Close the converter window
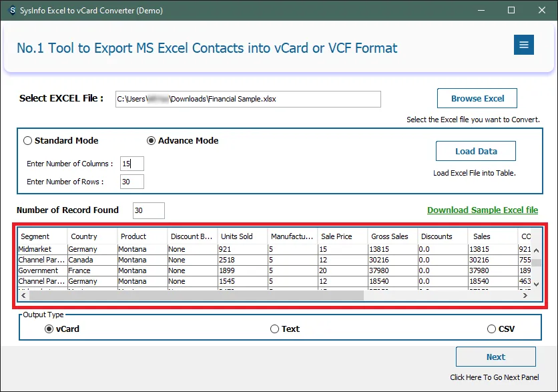 coord(541,10)
